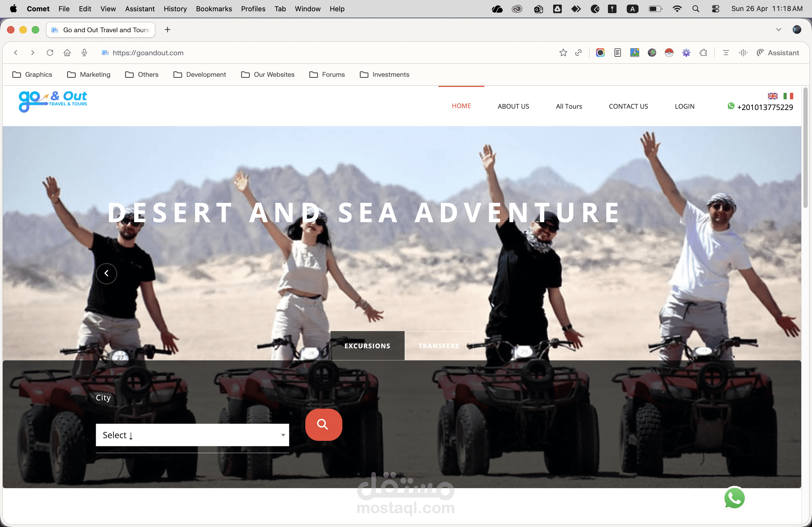Open the reader-mode page icon extension
The image size is (812, 527).
pos(618,53)
